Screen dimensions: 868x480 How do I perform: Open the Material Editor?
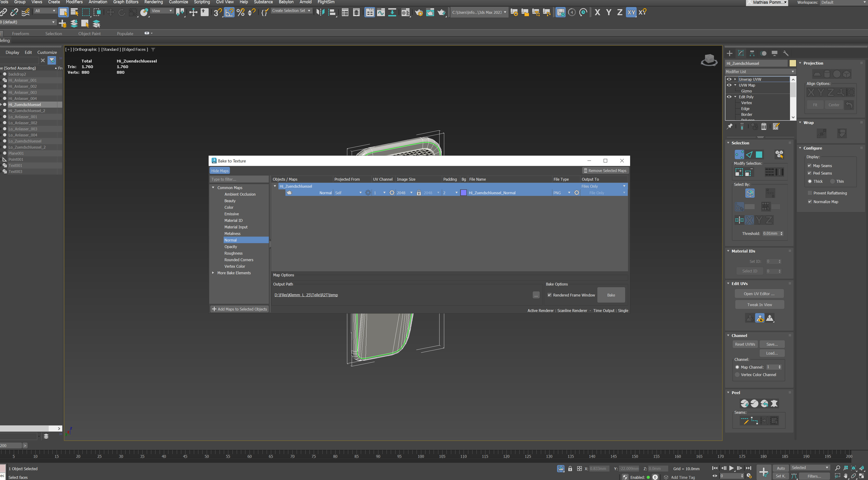pos(405,12)
